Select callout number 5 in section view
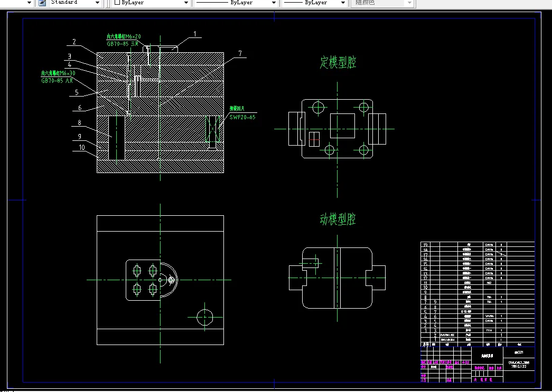Viewport: 552px width, 392px height. click(77, 92)
